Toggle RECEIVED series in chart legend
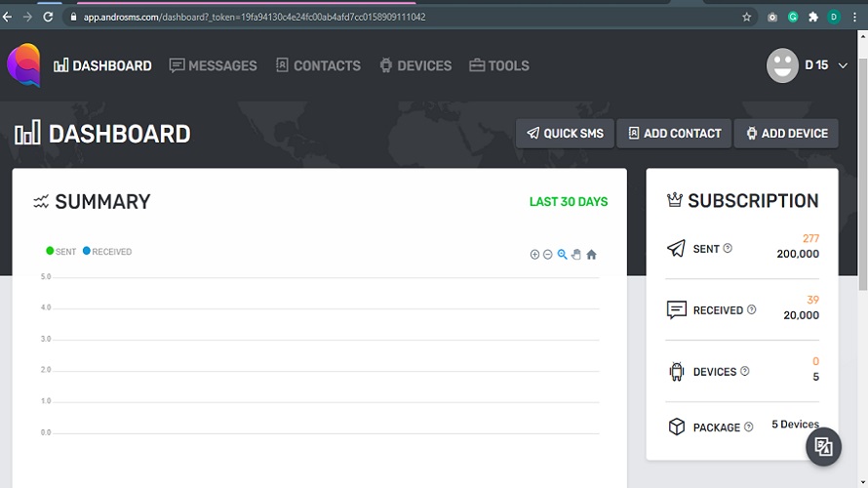 click(x=107, y=252)
